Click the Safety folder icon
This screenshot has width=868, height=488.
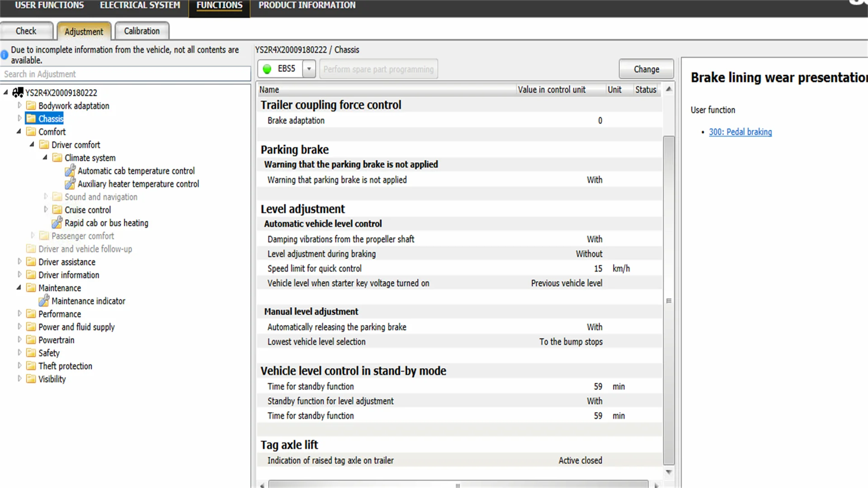31,353
